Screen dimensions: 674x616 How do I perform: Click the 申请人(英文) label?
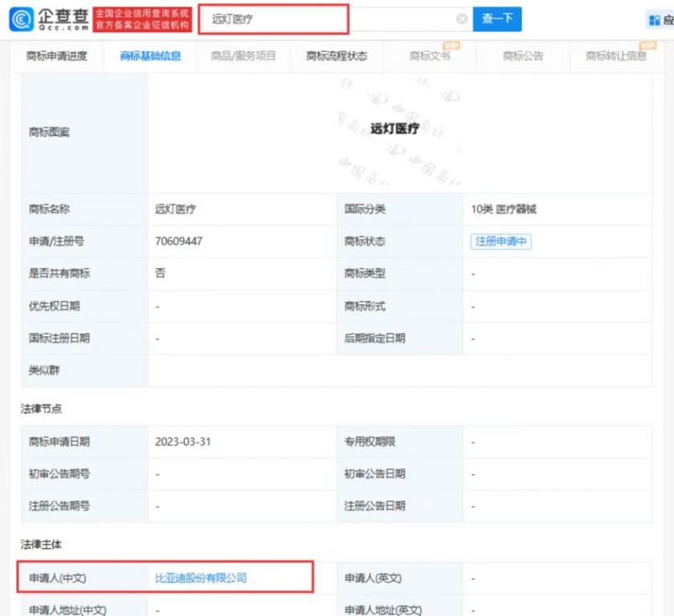pyautogui.click(x=372, y=578)
